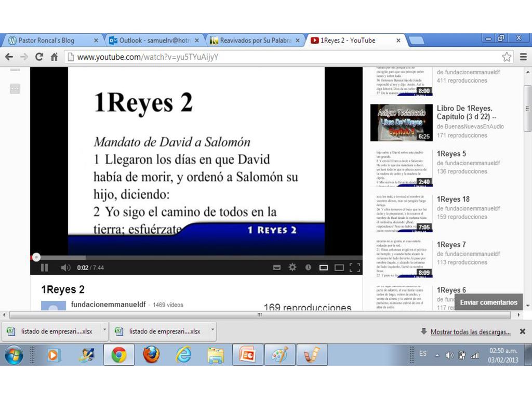Screen dimensions: 532x399
Task: Open fundacionemmanueldf channel below video
Action: point(108,304)
